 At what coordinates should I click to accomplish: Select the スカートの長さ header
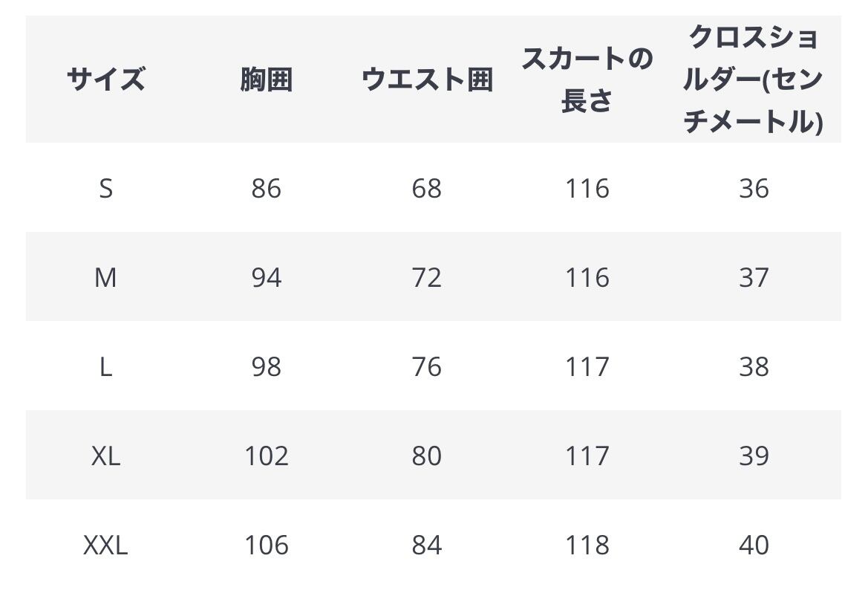pos(587,80)
